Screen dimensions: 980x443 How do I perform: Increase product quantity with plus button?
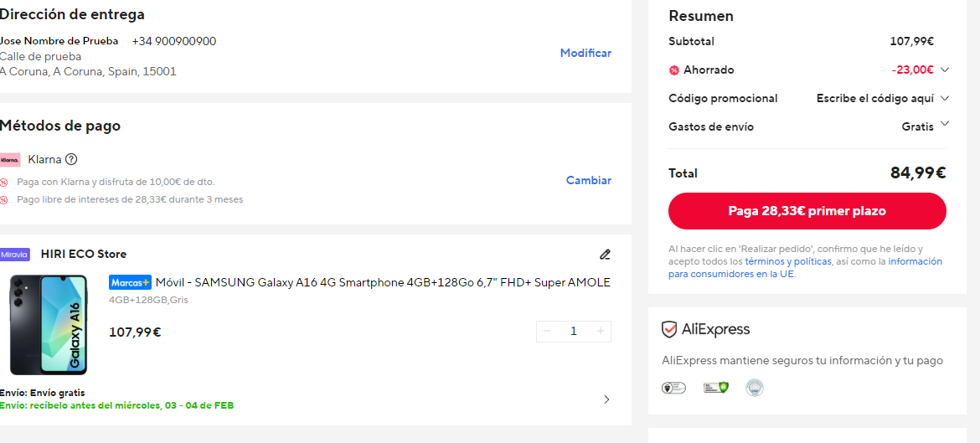coord(600,331)
